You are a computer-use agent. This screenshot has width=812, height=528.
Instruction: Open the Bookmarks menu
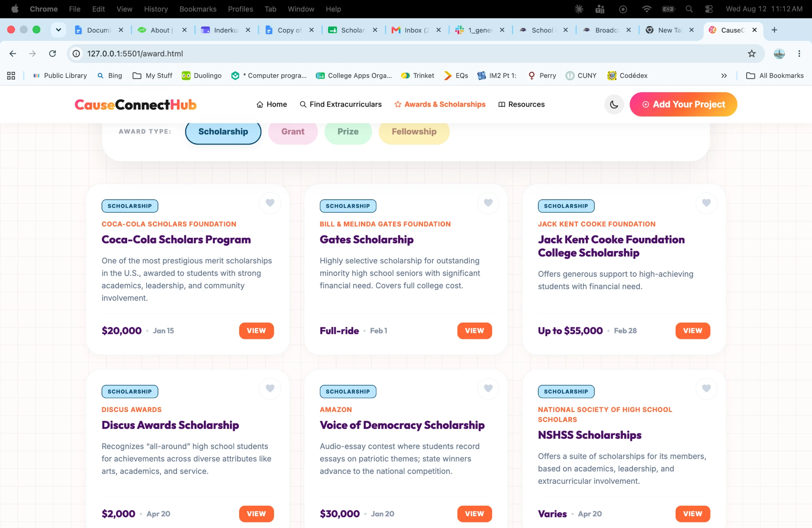pos(198,9)
